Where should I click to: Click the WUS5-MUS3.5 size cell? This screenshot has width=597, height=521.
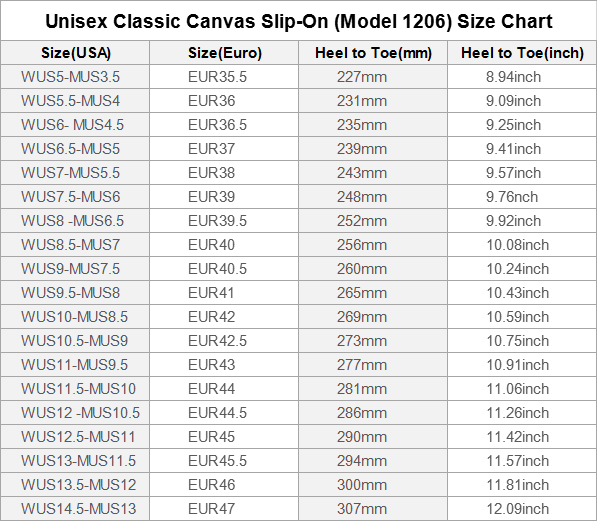[75, 77]
